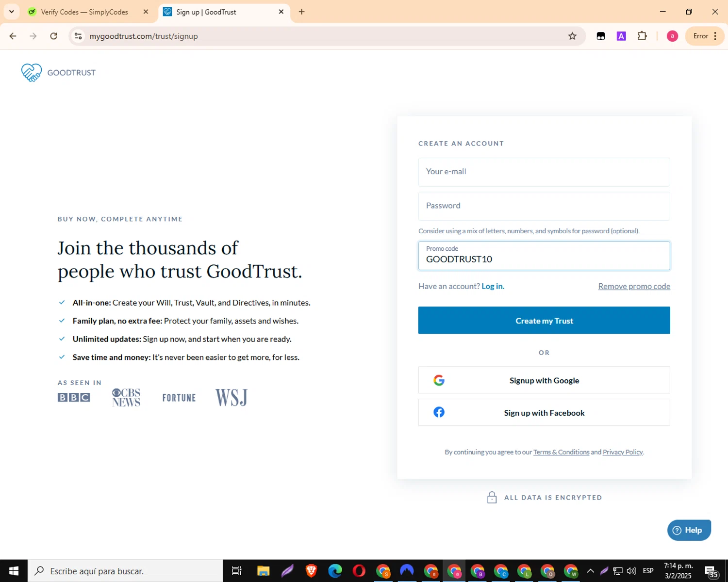Expand the tab search dropdown arrow
The height and width of the screenshot is (582, 728).
click(x=12, y=12)
